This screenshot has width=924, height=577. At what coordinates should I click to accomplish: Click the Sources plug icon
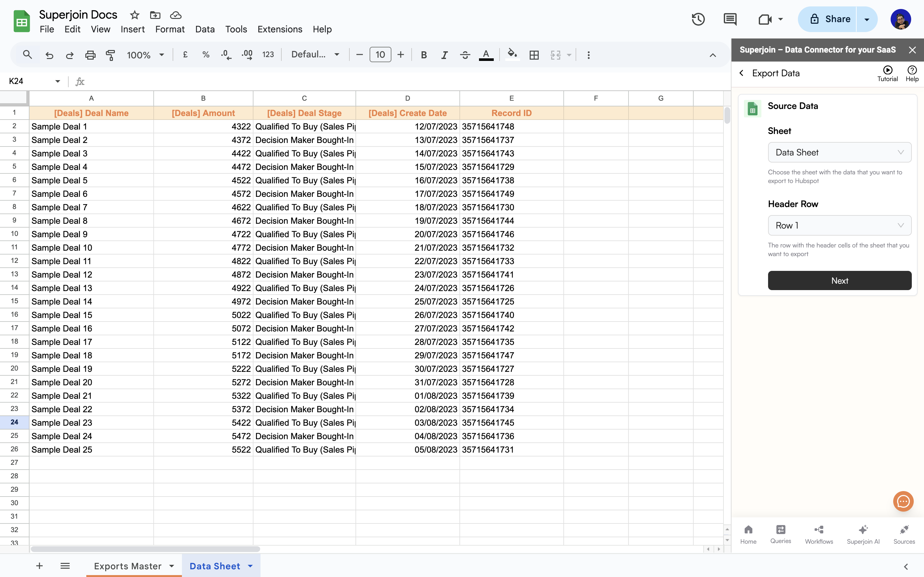[904, 530]
